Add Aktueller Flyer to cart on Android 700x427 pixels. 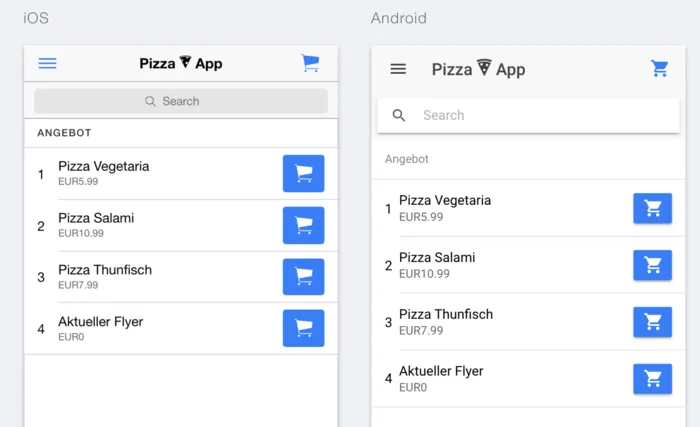[652, 379]
